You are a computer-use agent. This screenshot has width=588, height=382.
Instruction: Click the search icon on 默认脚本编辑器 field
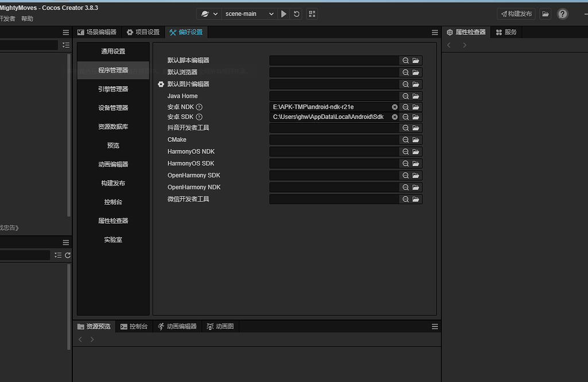point(405,60)
